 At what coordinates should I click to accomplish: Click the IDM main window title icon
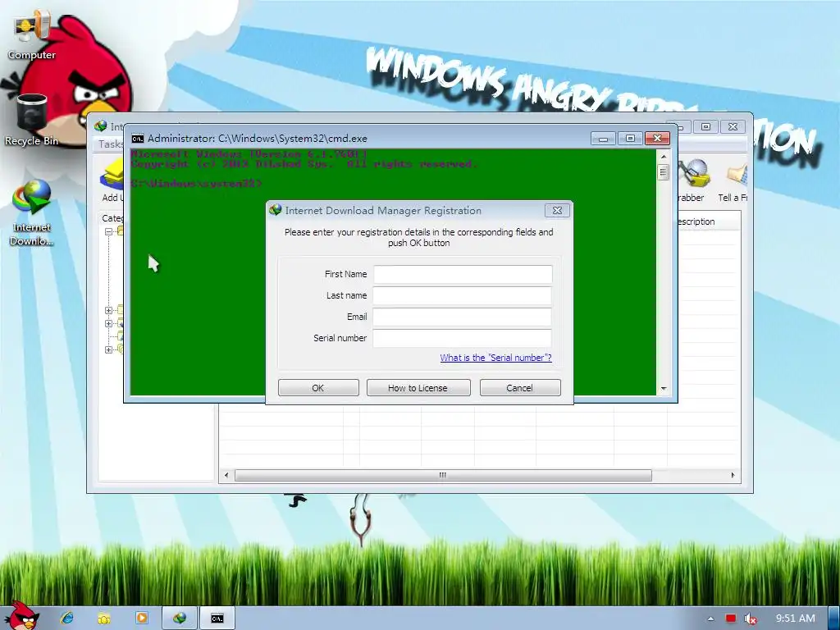[x=100, y=126]
